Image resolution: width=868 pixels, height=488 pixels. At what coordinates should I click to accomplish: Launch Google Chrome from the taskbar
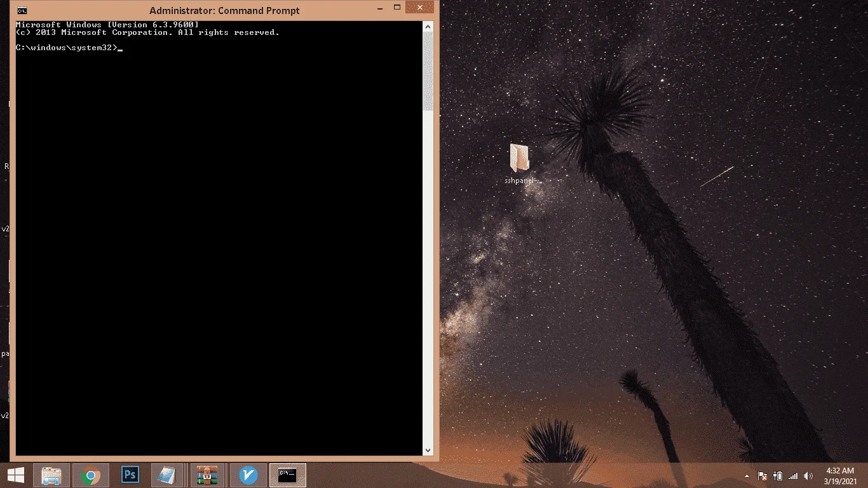(x=91, y=475)
